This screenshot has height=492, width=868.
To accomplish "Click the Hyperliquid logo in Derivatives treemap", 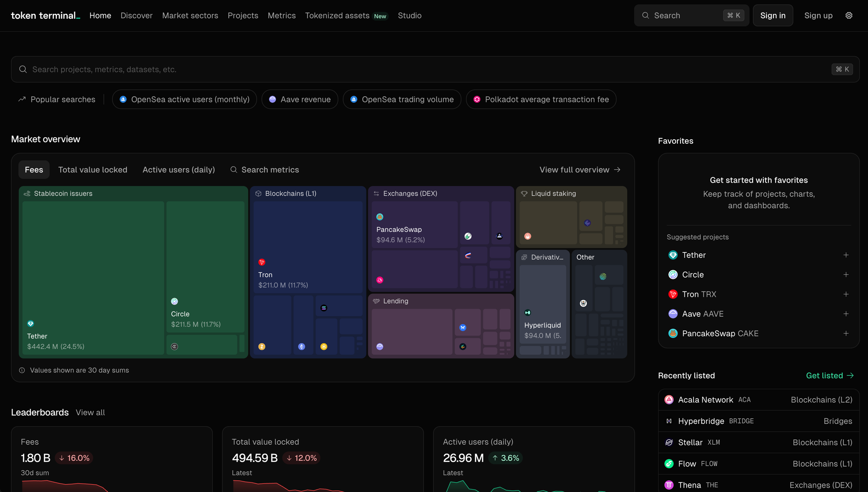I will coord(528,313).
